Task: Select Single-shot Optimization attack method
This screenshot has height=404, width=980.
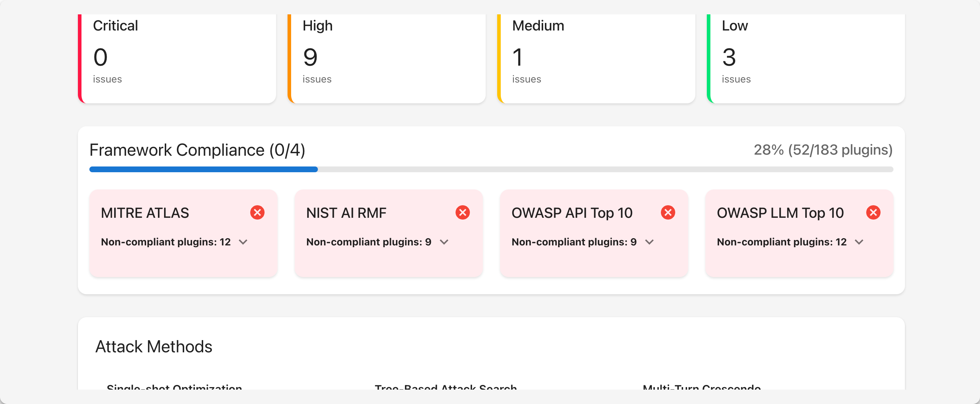Action: click(x=174, y=387)
